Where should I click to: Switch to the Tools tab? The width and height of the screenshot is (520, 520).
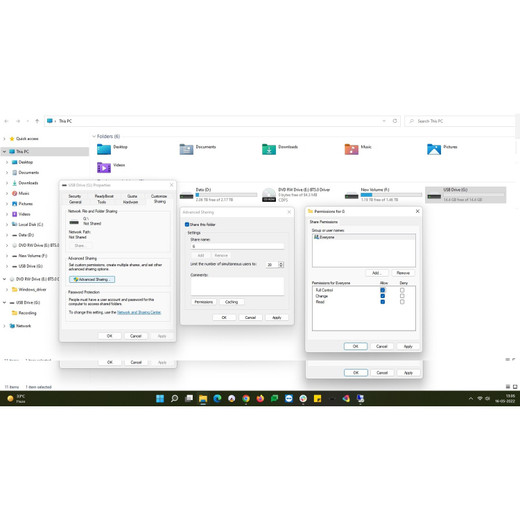102,202
